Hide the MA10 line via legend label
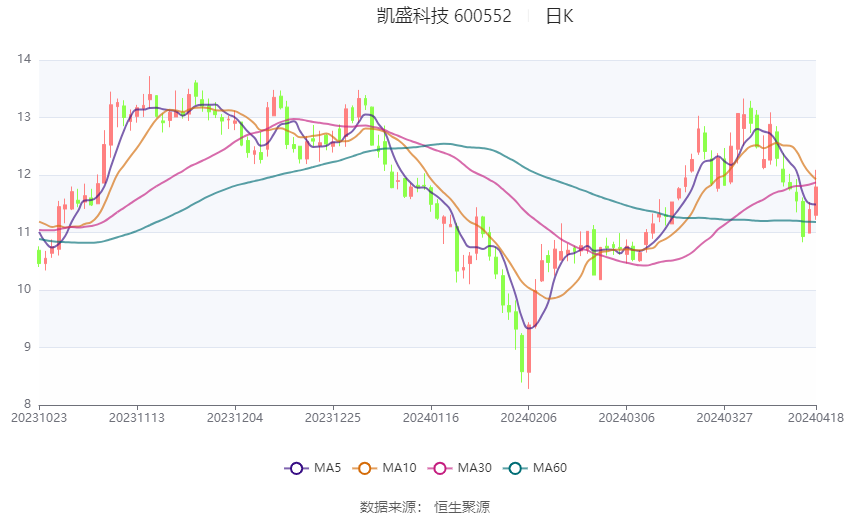 click(401, 468)
